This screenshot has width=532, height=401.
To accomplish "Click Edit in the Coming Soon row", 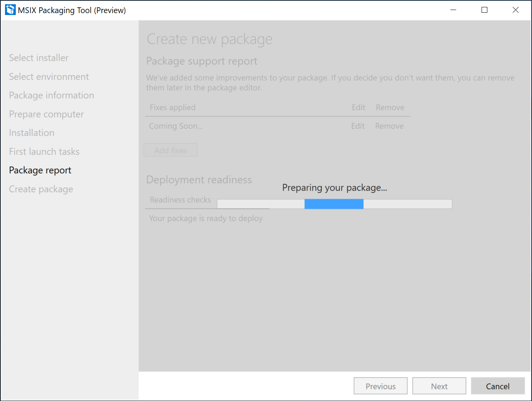I will point(358,126).
